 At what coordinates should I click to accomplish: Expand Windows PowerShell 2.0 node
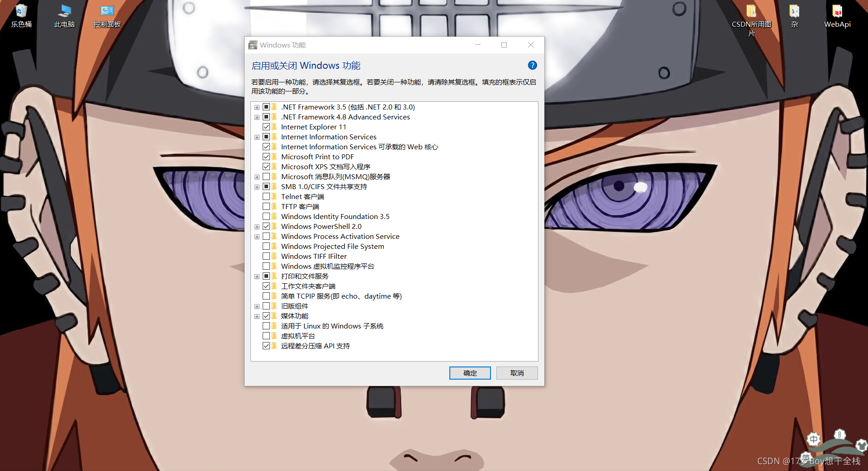click(x=257, y=227)
